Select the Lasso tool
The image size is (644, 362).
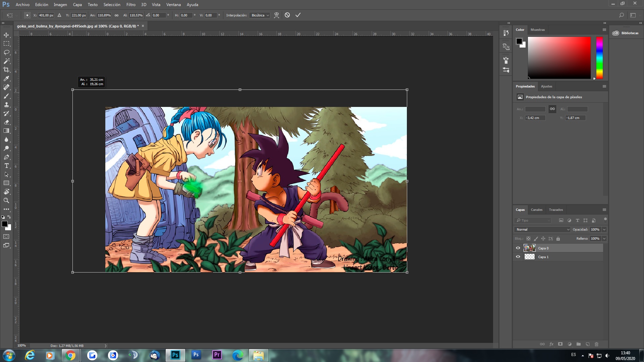[6, 52]
